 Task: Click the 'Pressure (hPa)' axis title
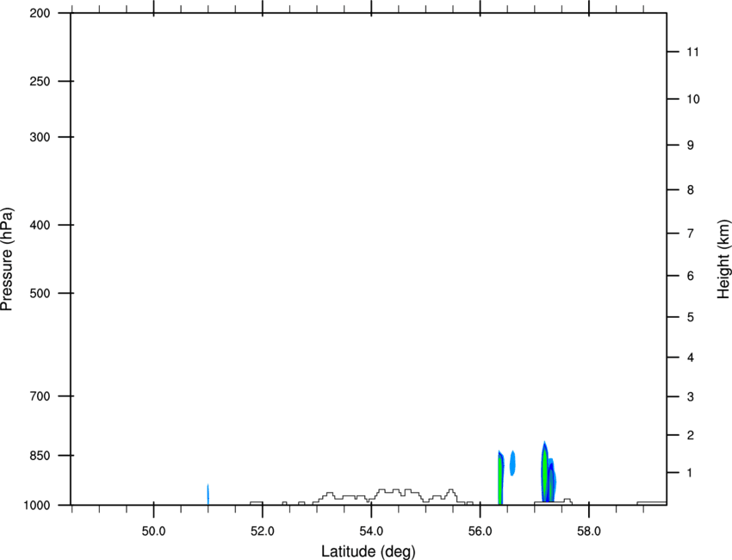coord(7,259)
